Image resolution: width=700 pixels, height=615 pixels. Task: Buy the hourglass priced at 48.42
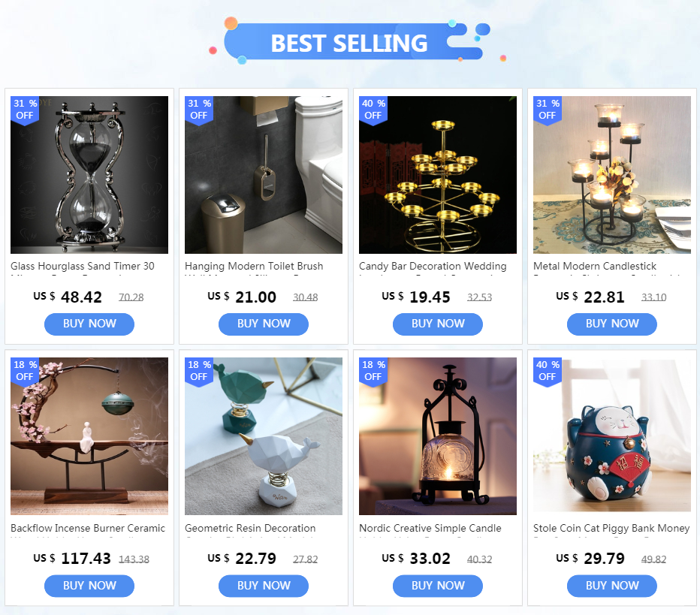(89, 324)
